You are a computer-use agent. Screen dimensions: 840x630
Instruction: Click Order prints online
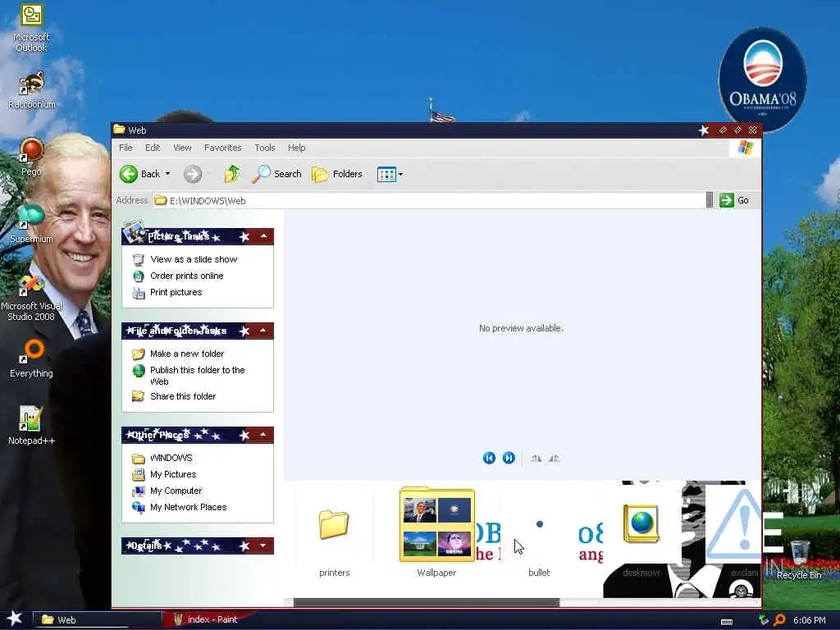coord(186,276)
